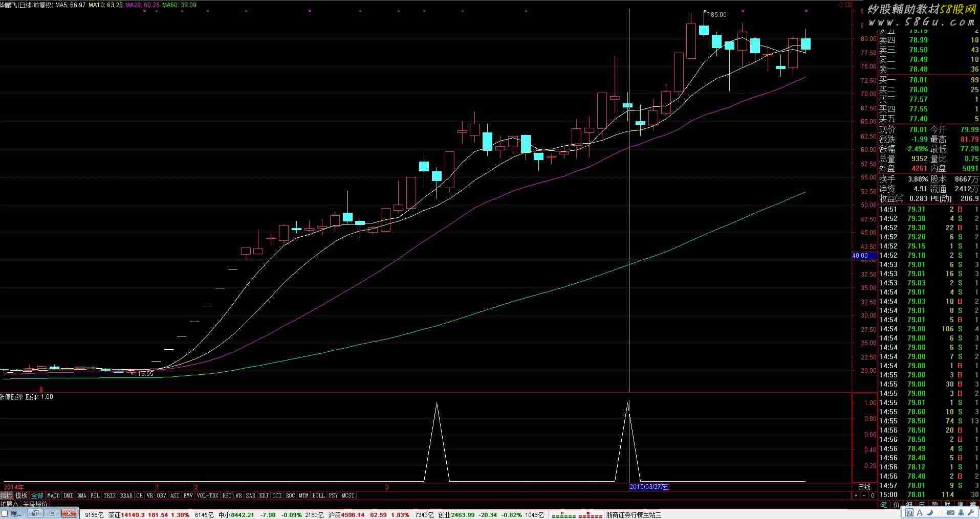Image resolution: width=980 pixels, height=519 pixels.
Task: Click the moon icon in input toolbar
Action: click(x=929, y=512)
